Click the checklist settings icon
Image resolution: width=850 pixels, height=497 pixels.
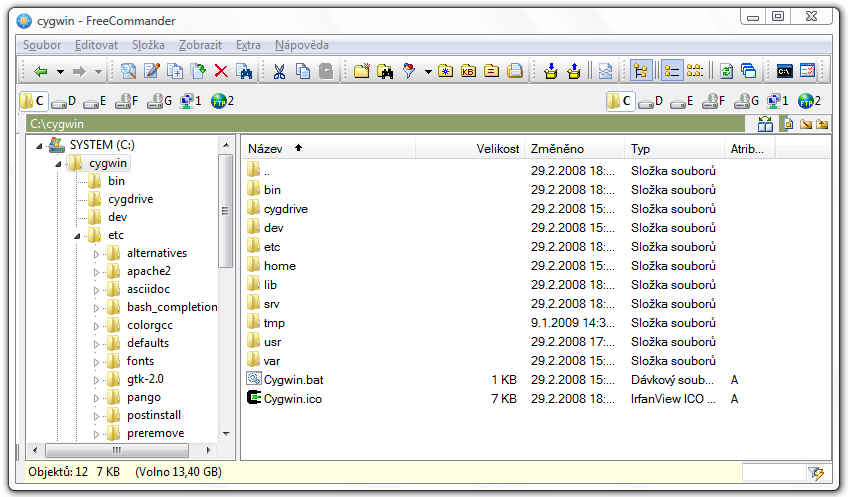pos(808,71)
